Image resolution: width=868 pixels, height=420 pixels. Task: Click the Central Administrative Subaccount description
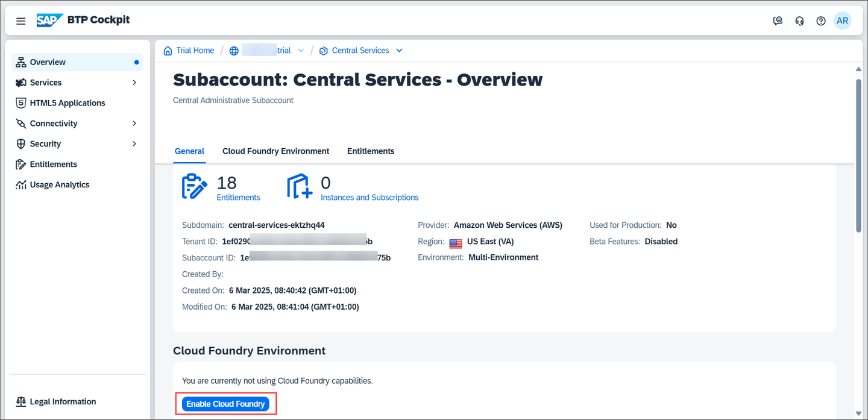(233, 101)
